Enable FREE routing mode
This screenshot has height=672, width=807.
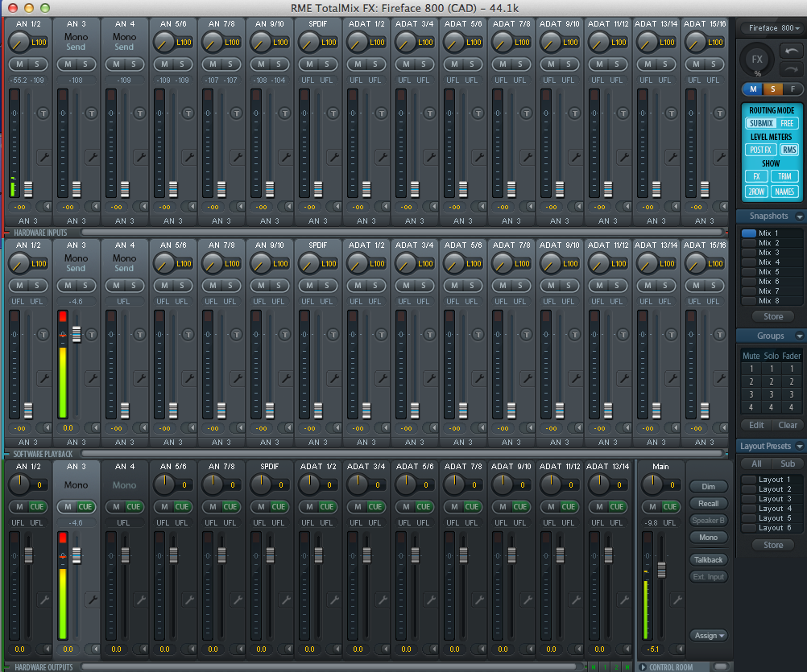point(787,123)
